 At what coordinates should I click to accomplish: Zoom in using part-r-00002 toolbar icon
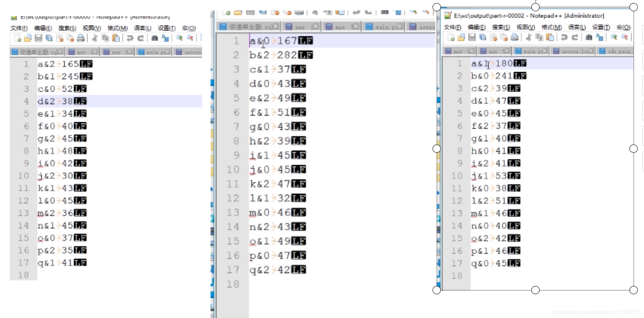pyautogui.click(x=614, y=38)
